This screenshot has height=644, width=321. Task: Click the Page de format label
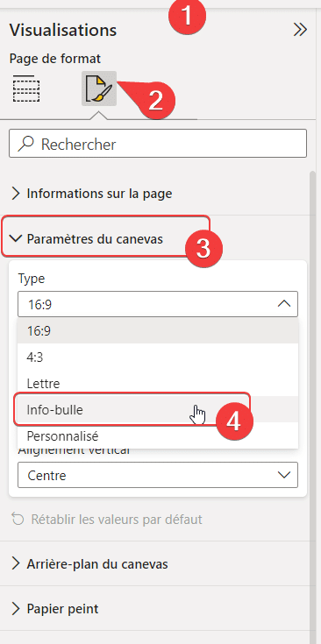tap(55, 59)
